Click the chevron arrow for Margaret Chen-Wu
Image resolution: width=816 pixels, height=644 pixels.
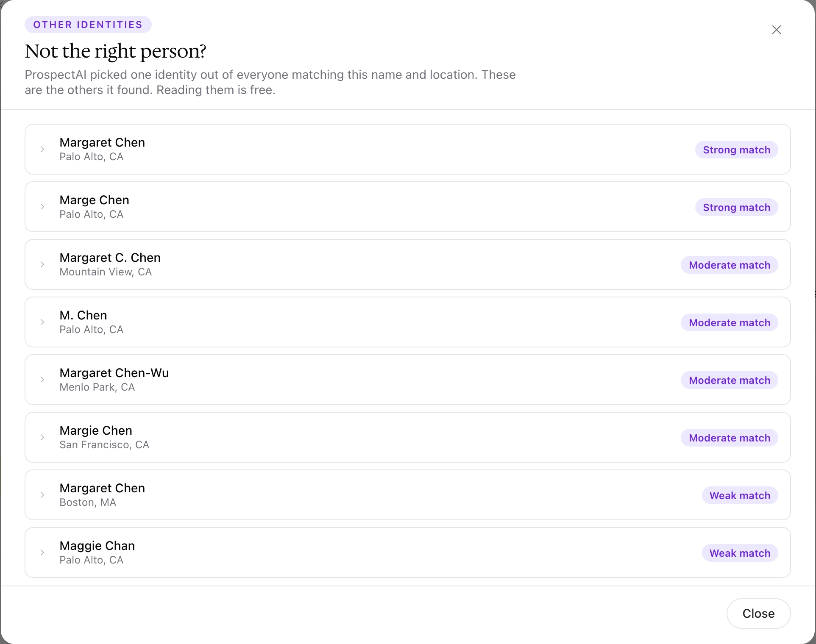coord(42,380)
